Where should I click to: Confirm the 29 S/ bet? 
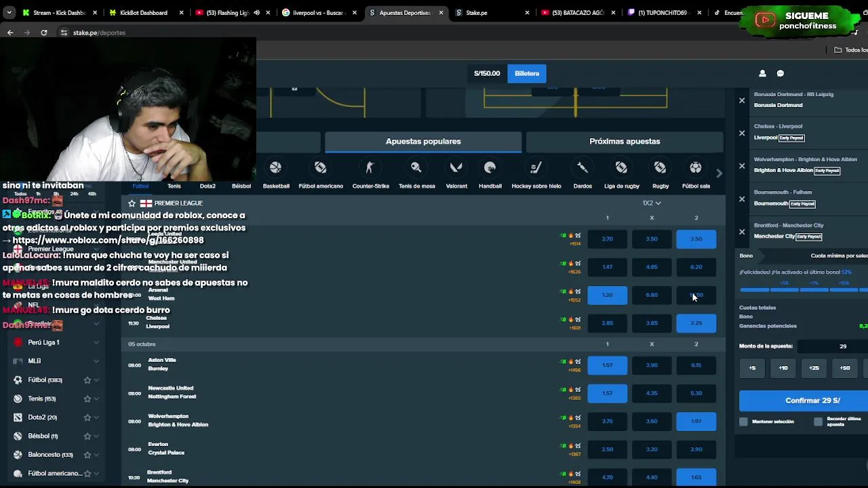804,401
